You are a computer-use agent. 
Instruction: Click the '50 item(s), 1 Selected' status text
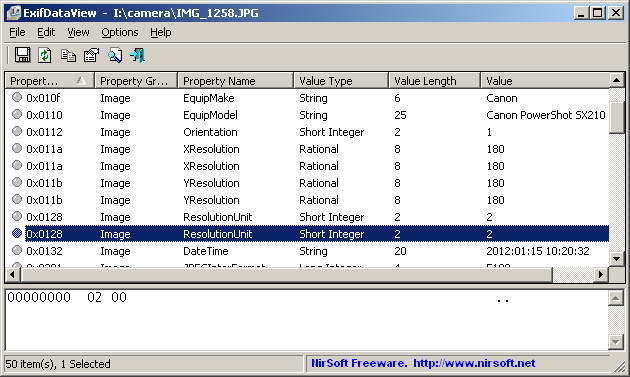(x=58, y=364)
